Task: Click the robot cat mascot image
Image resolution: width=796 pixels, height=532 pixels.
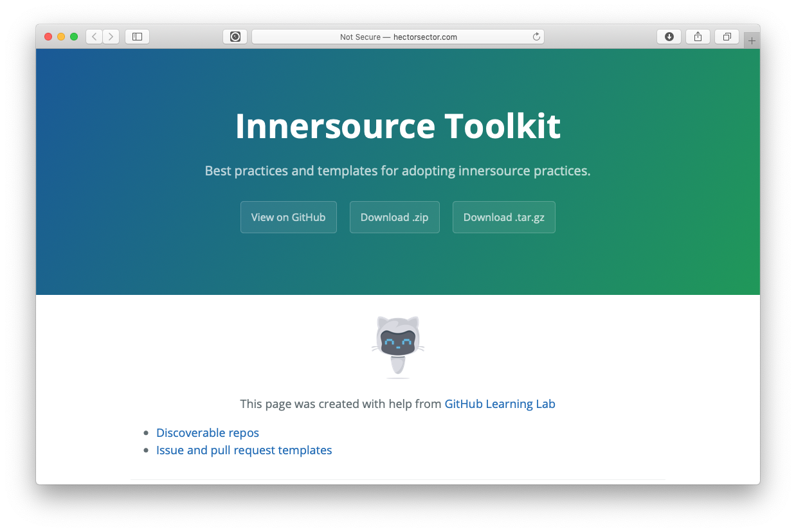Action: (398, 346)
